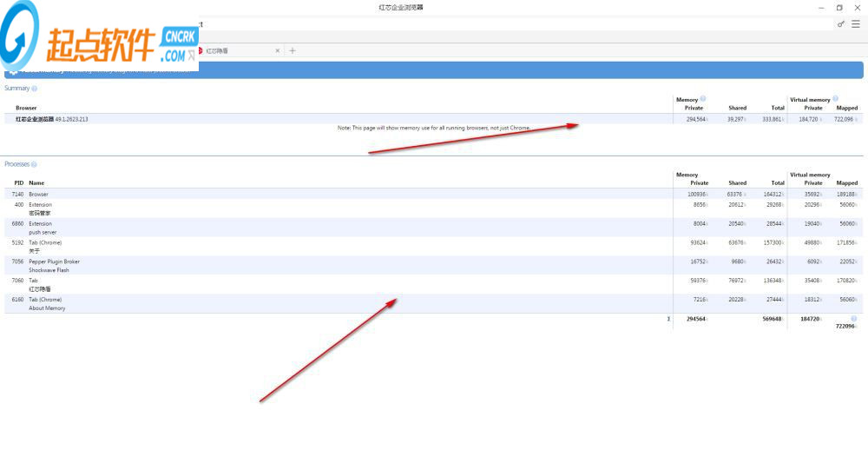868x470 pixels.
Task: Click the bold private sum 294564
Action: click(x=696, y=319)
